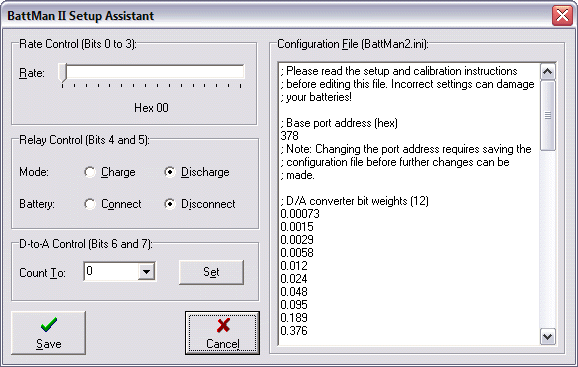The width and height of the screenshot is (578, 367).
Task: Click the bit weight value 0.0029
Action: 297,240
